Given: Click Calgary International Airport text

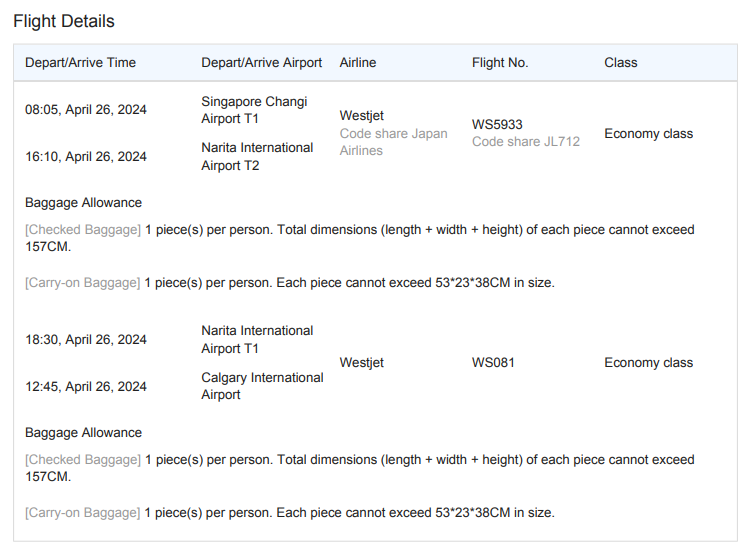Looking at the screenshot, I should pyautogui.click(x=262, y=386).
